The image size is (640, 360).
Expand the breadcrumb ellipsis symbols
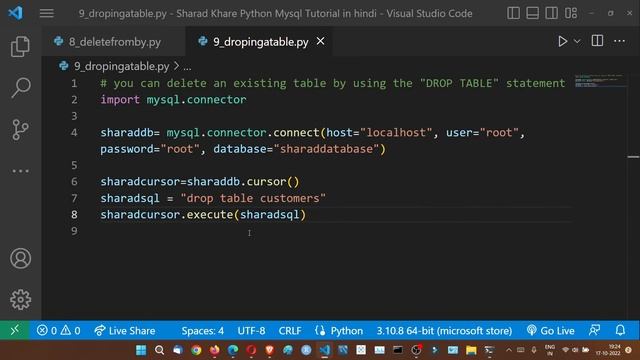pos(187,67)
